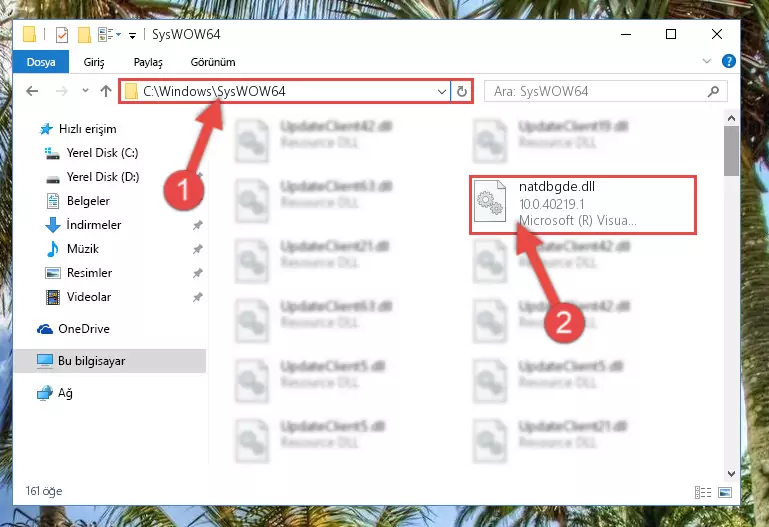The height and width of the screenshot is (527, 769).
Task: Open the Paylaş ribbon tab
Action: tap(148, 62)
